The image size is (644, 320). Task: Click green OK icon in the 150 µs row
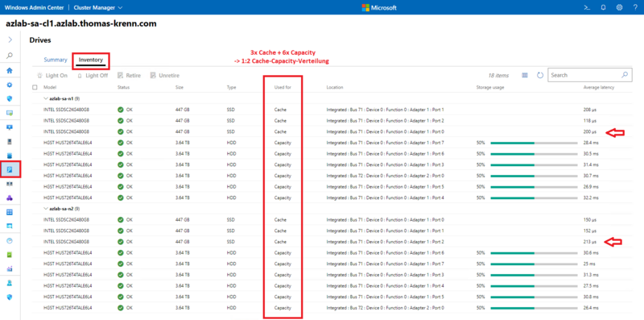pyautogui.click(x=120, y=219)
